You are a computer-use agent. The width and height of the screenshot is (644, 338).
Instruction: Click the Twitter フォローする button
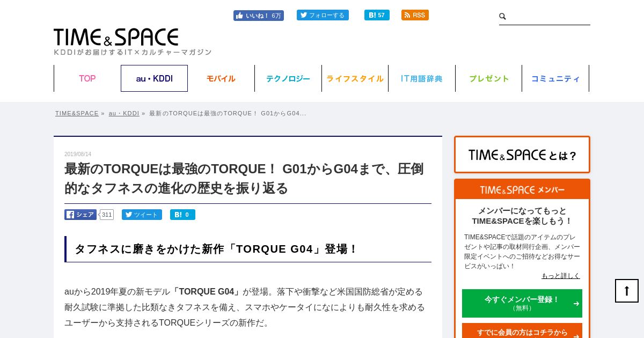[323, 15]
